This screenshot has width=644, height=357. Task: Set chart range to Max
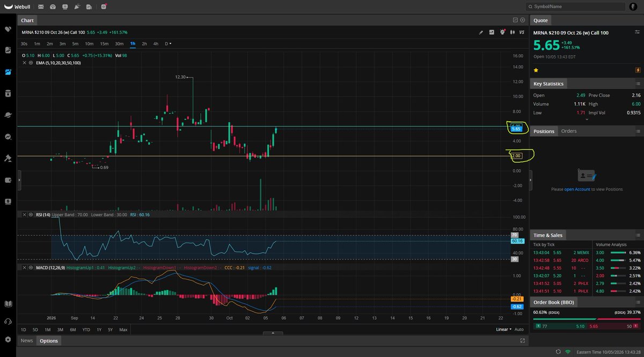123,330
